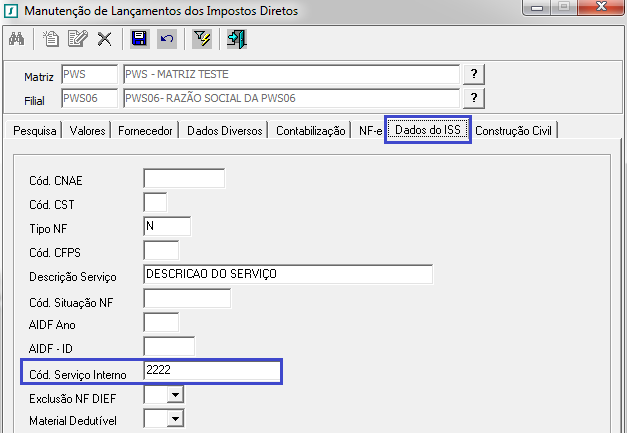Click the Filial razão social field
627x433 pixels.
click(x=292, y=98)
